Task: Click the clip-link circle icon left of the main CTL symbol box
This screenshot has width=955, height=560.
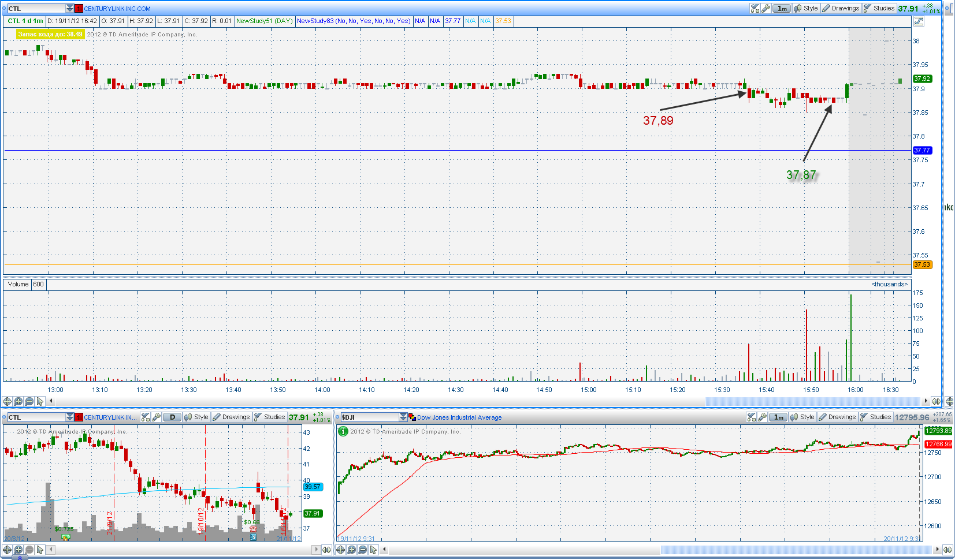Action: click(4, 9)
